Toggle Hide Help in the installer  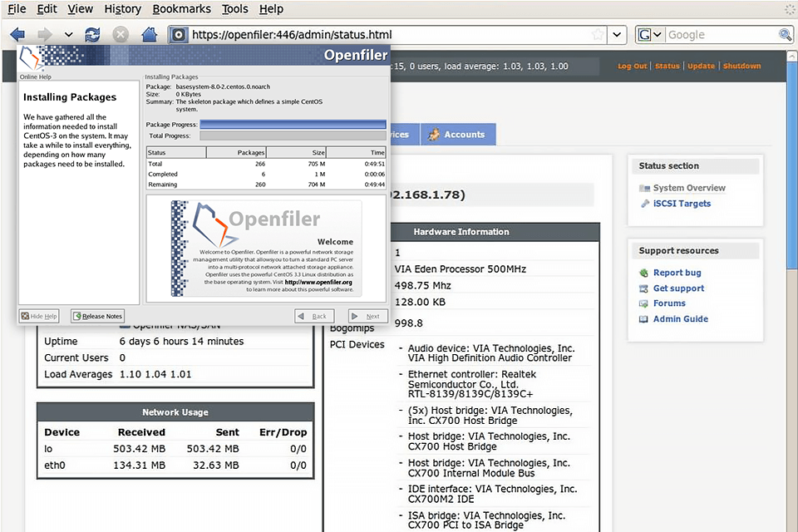pos(38,316)
